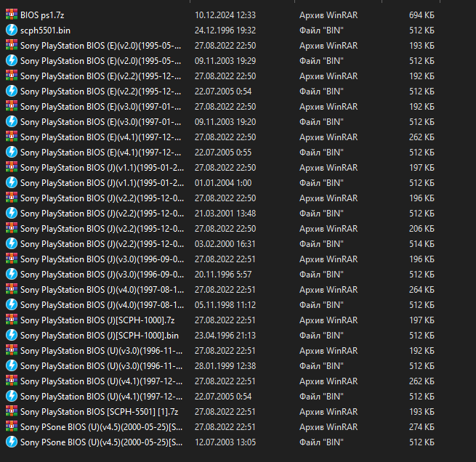The height and width of the screenshot is (462, 476).
Task: Click BIN icon of the 514 КБ (J)(v2.2) file
Action: tap(12, 243)
